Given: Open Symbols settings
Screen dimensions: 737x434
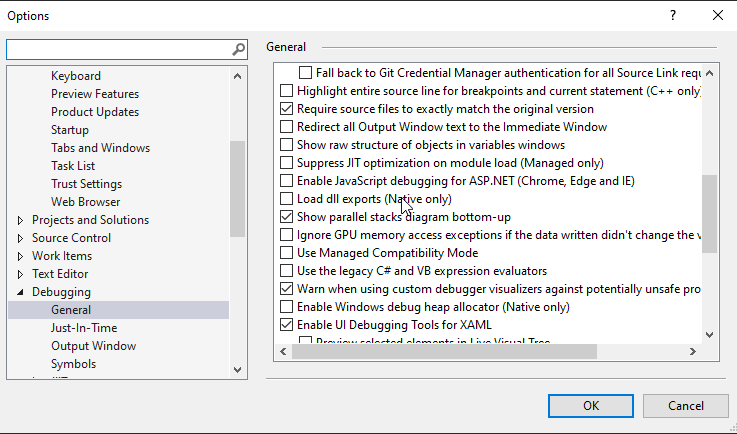Looking at the screenshot, I should [73, 364].
